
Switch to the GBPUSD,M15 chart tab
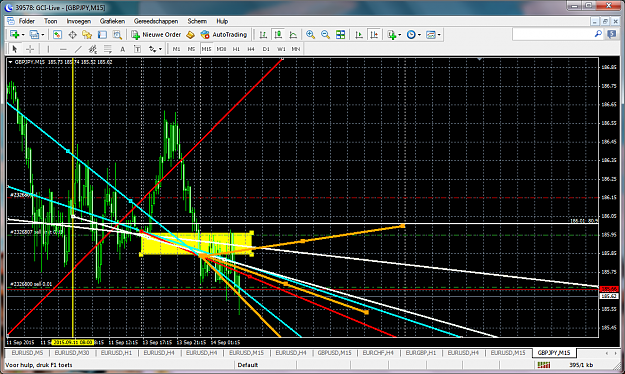334,353
